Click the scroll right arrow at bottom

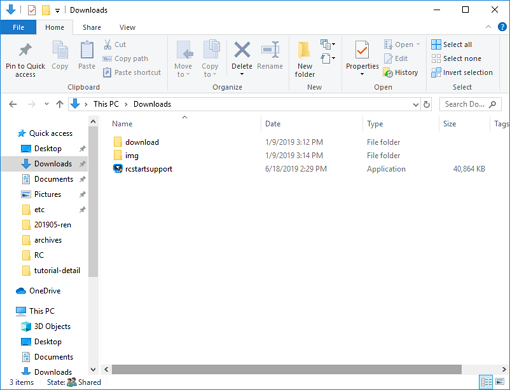pos(504,369)
